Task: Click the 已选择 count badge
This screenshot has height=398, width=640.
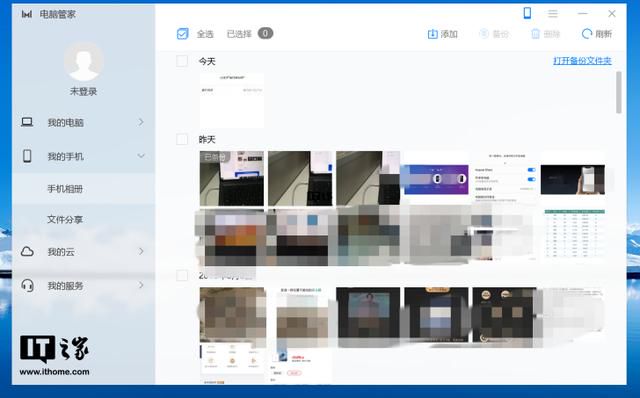Action: (265, 33)
